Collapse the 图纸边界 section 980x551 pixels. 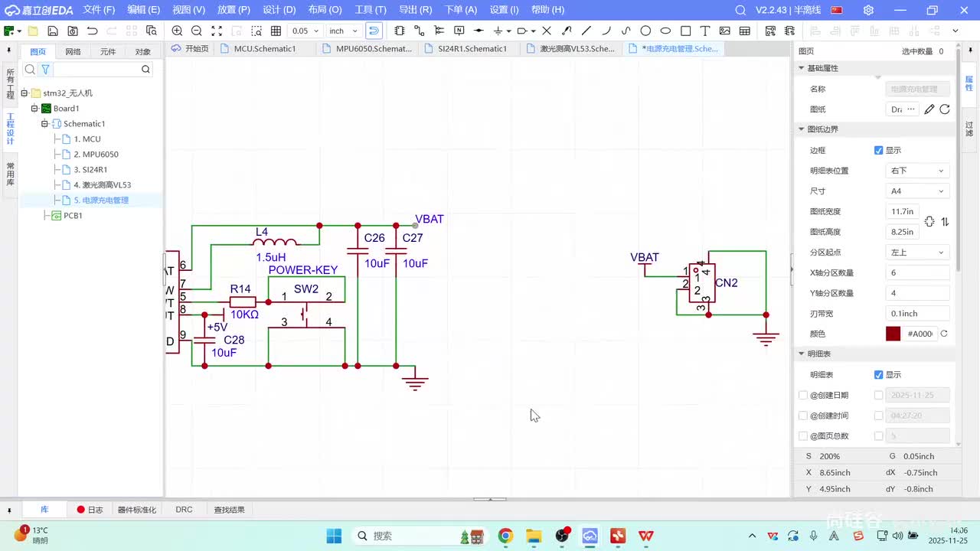pyautogui.click(x=802, y=129)
